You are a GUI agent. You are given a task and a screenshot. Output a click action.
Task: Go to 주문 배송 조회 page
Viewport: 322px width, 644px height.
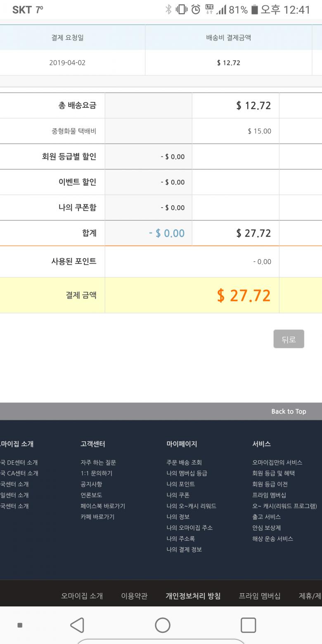(x=184, y=462)
